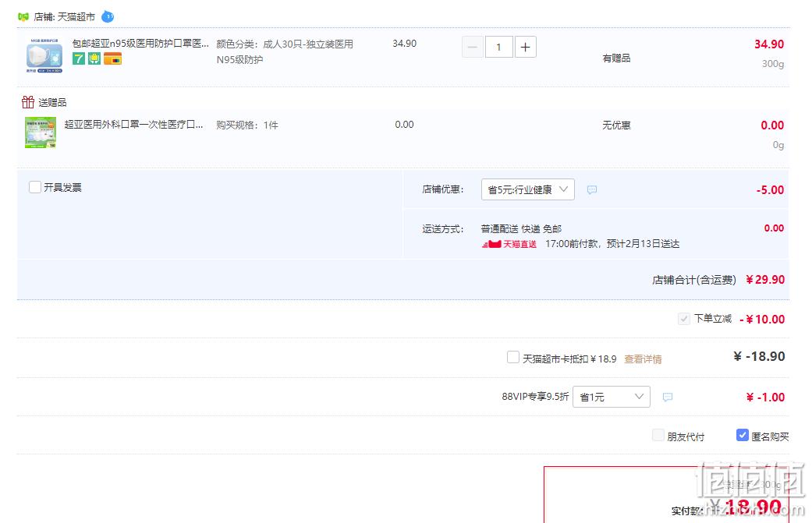Viewport: 812px width, 523px height.
Task: Open the 包邮超亚n95级医用防护口罩 product title
Action: [x=140, y=44]
